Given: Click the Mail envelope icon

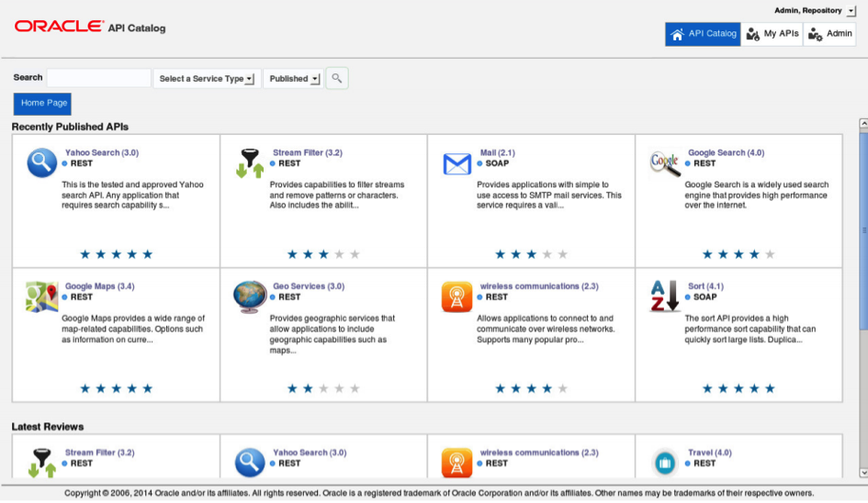Looking at the screenshot, I should [457, 163].
